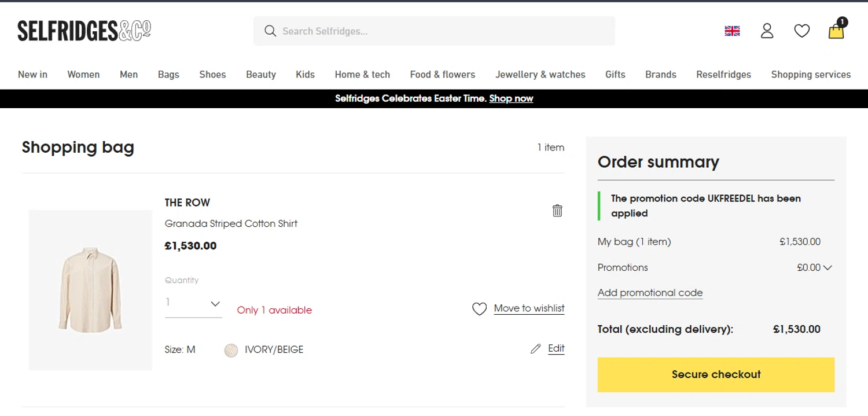This screenshot has width=868, height=416.
Task: Open the UK flag region selector
Action: 732,31
